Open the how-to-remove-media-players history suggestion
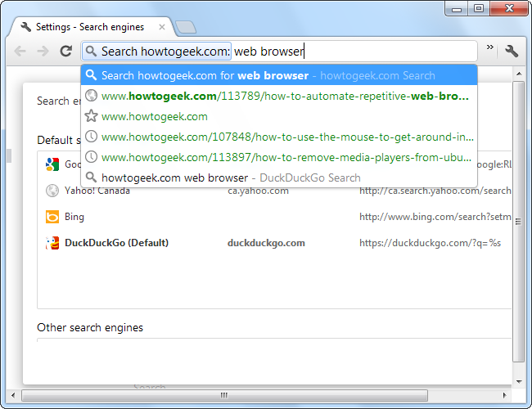This screenshot has width=532, height=409. pyautogui.click(x=279, y=157)
